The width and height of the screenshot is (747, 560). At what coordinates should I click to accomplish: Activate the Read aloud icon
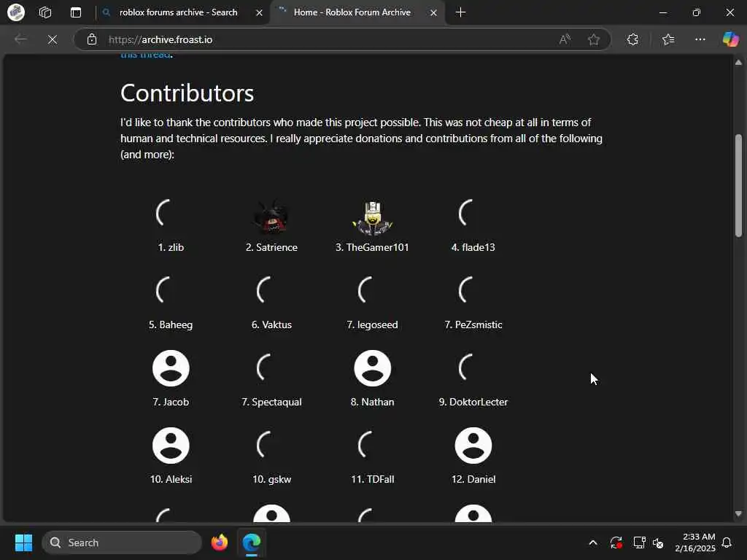(565, 39)
